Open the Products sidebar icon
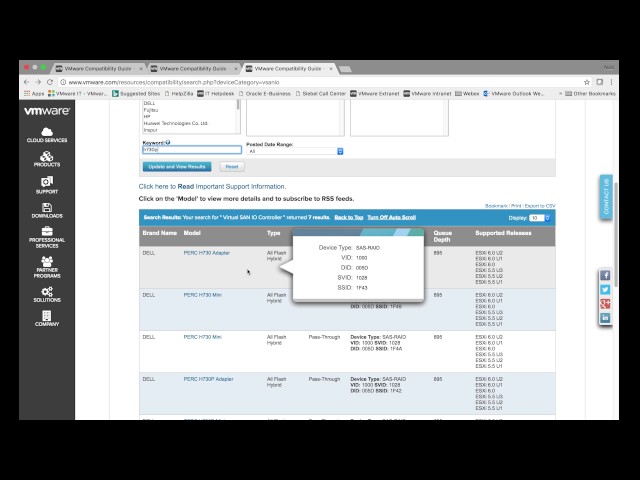The image size is (640, 480). click(x=47, y=159)
